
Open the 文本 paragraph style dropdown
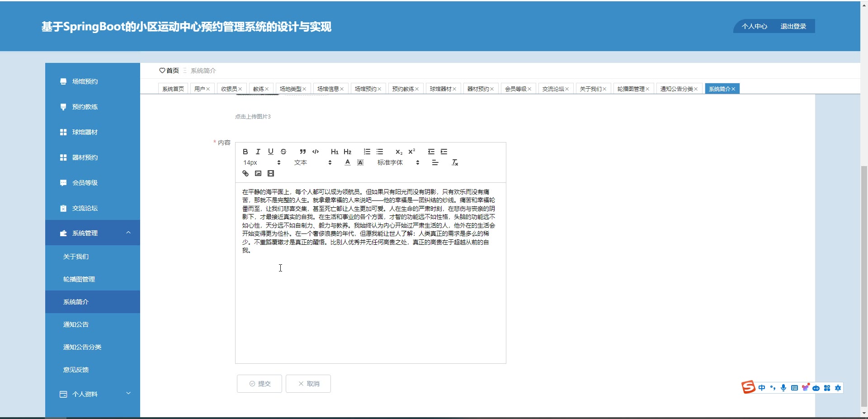pos(313,162)
